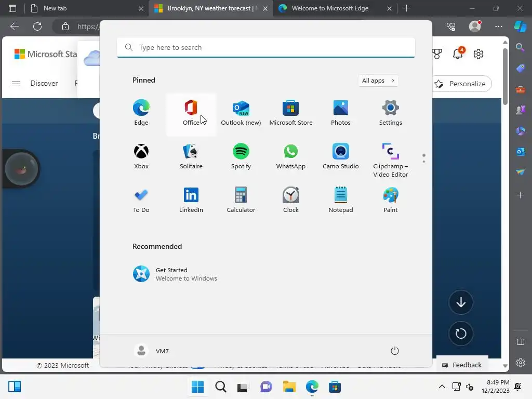The image size is (532, 399).
Task: Open the Edge pinned app
Action: pyautogui.click(x=141, y=113)
